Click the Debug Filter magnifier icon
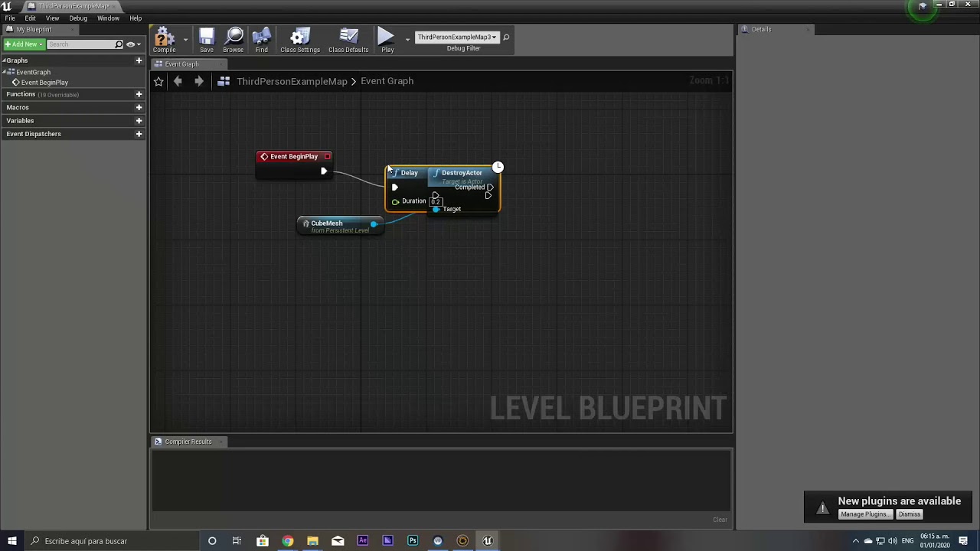 (506, 37)
